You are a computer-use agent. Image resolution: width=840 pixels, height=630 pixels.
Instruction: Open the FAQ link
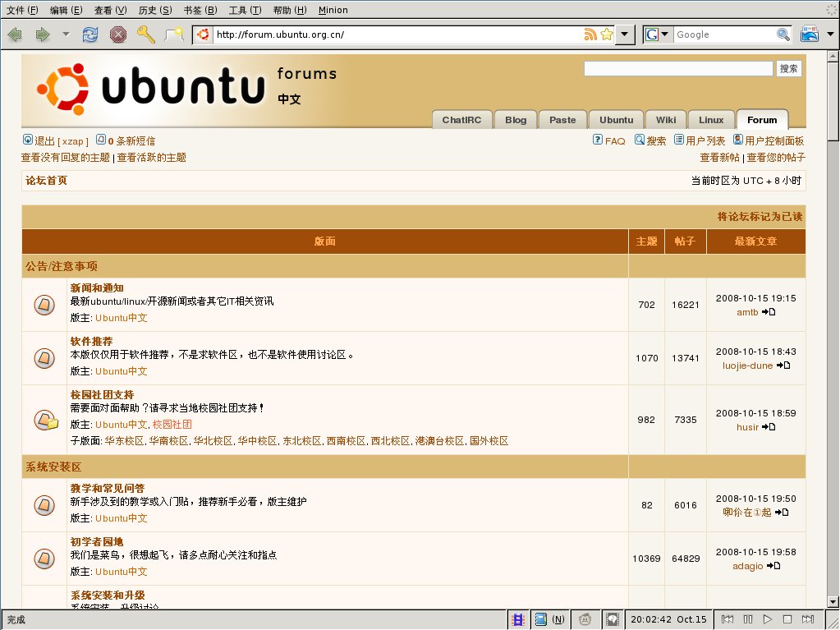(x=609, y=140)
